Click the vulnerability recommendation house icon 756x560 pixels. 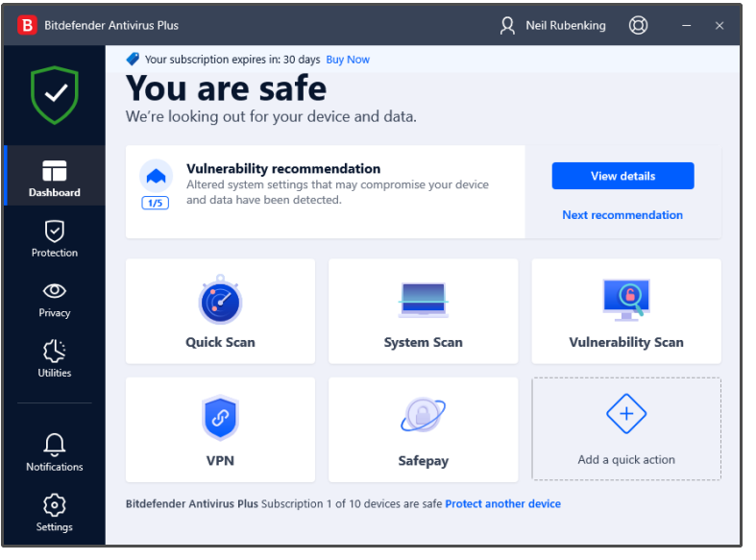point(156,176)
